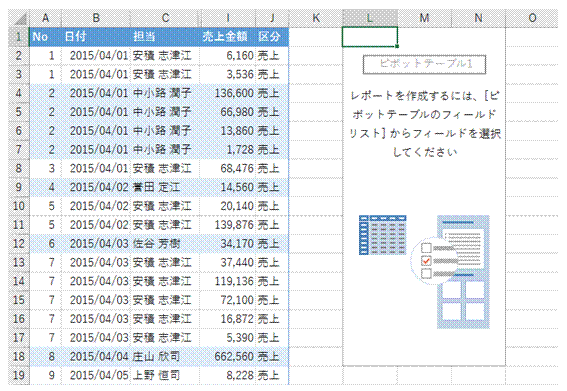Click the active cell L1
567x391 pixels.
click(370, 37)
